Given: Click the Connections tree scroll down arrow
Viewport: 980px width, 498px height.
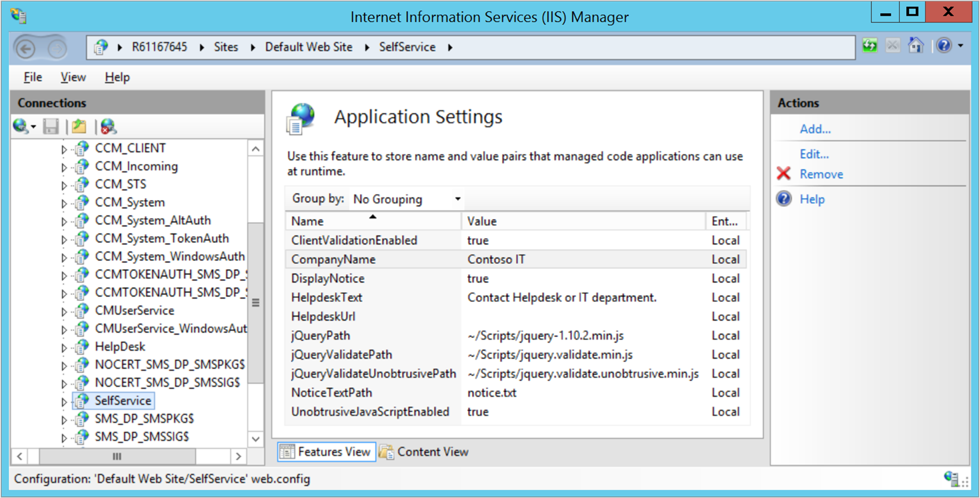Looking at the screenshot, I should [x=256, y=439].
